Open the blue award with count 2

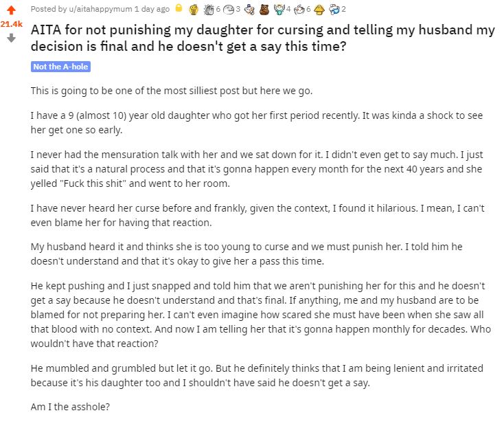coord(334,10)
